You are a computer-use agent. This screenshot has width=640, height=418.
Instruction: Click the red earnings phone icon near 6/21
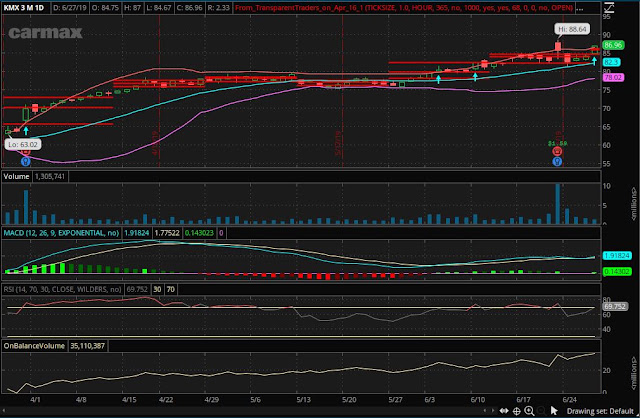click(557, 151)
